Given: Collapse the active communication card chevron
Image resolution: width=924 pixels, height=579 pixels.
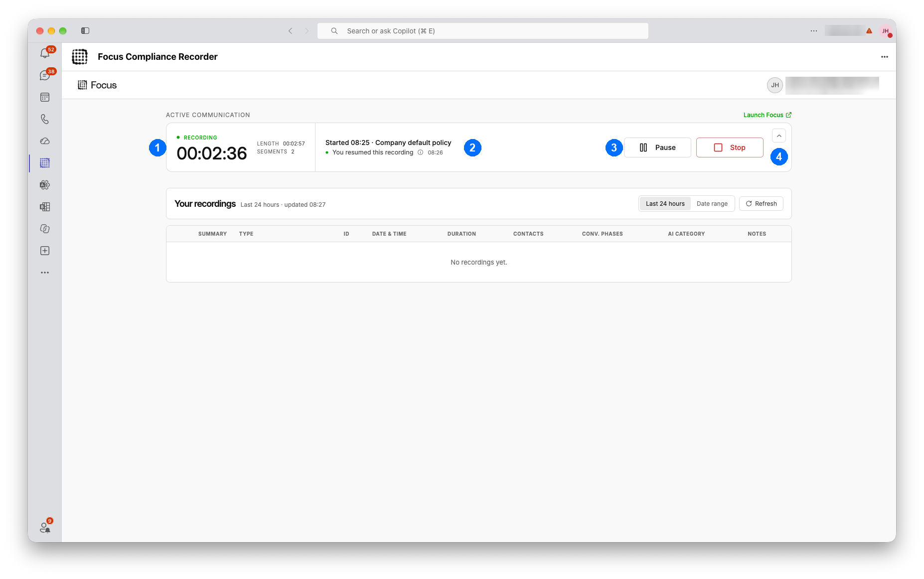Looking at the screenshot, I should 779,136.
